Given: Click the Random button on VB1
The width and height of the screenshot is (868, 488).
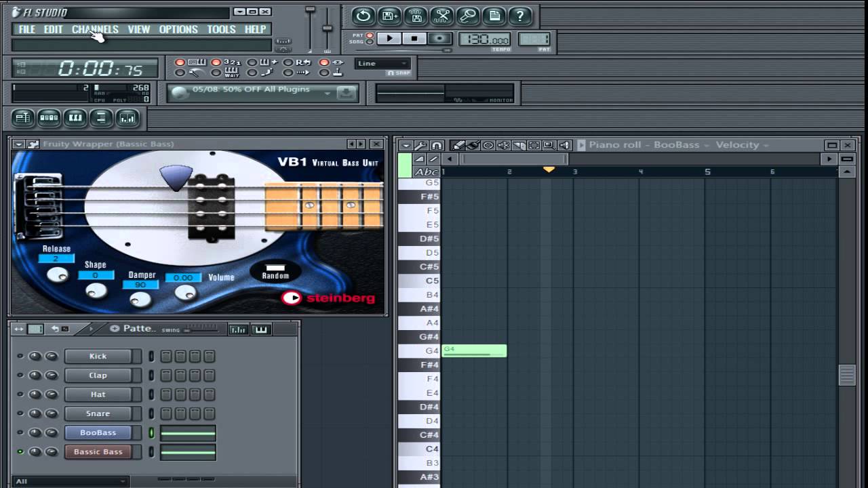Looking at the screenshot, I should (275, 271).
